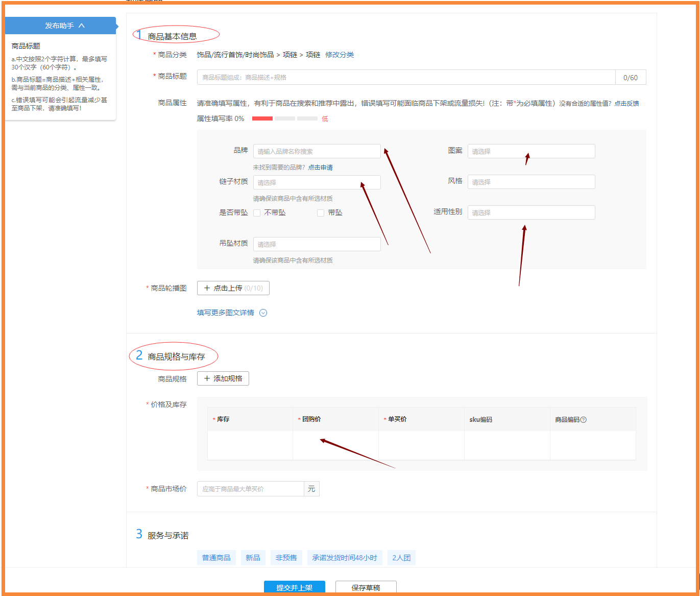700x596 pixels.
Task: Collapse the 发布助手 panel chevron
Action: [x=82, y=26]
